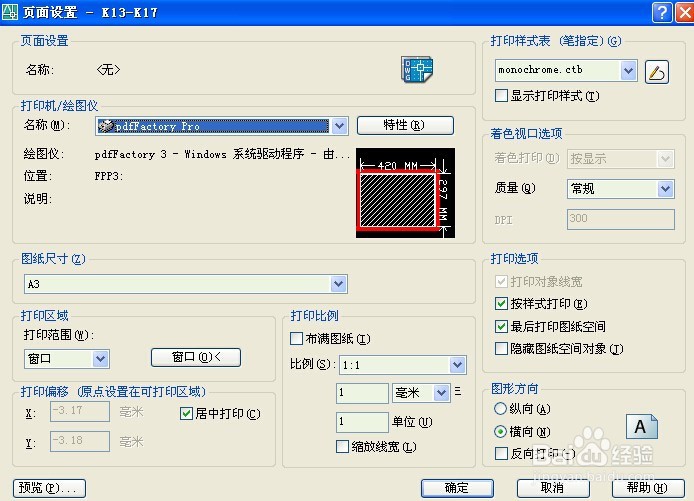Select 纵向 orientation radio button
This screenshot has width=694, height=501.
(x=500, y=409)
